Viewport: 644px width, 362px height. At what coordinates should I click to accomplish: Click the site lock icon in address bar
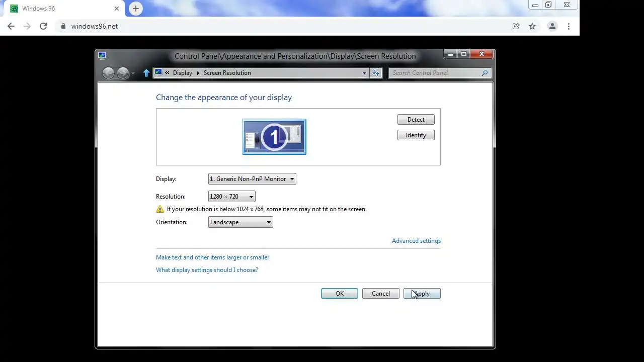click(x=63, y=26)
